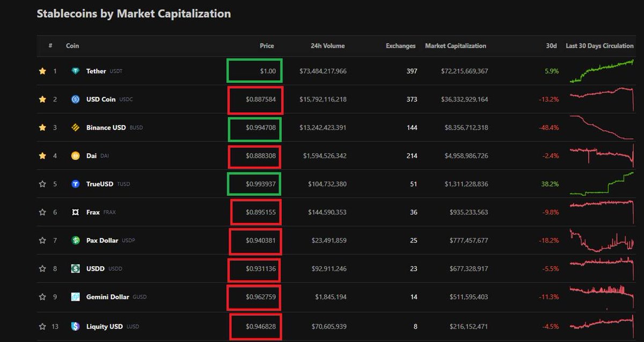This screenshot has height=342, width=644.
Task: Star the Gemini Dollar row
Action: click(42, 297)
